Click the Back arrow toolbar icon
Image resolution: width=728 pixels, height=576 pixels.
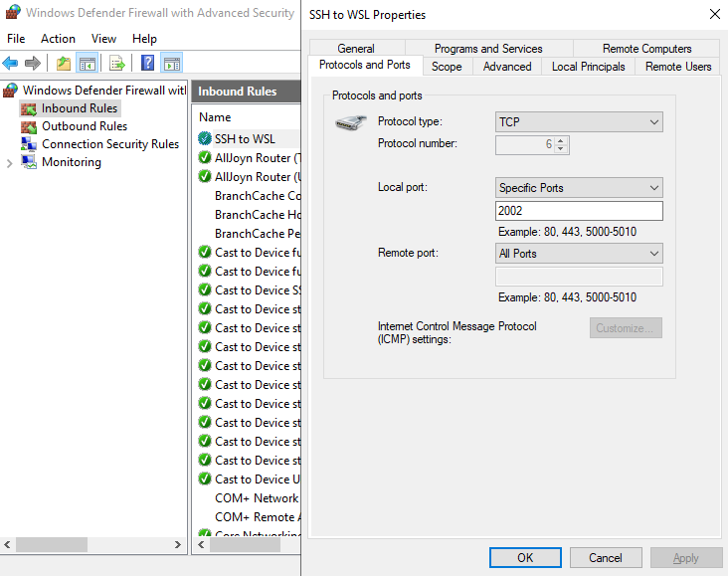click(10, 63)
